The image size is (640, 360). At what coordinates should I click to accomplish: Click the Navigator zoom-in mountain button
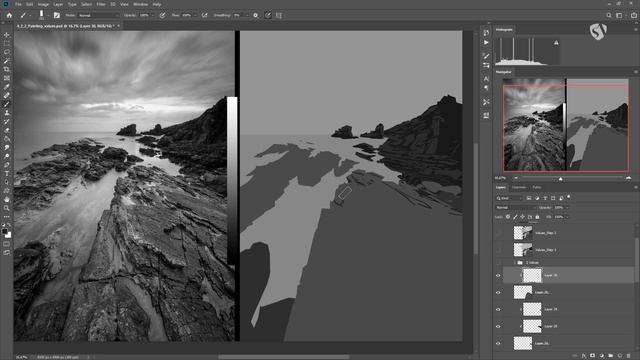(628, 178)
